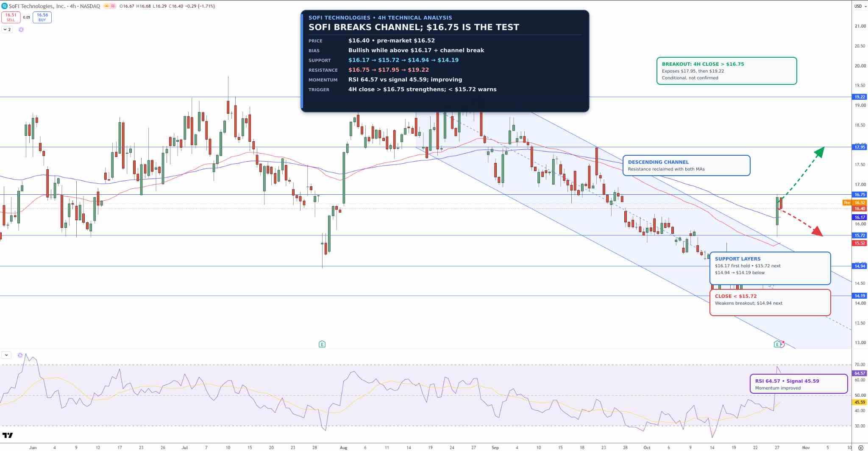The width and height of the screenshot is (868, 451).
Task: Click the 16.51 SELL button
Action: point(11,17)
